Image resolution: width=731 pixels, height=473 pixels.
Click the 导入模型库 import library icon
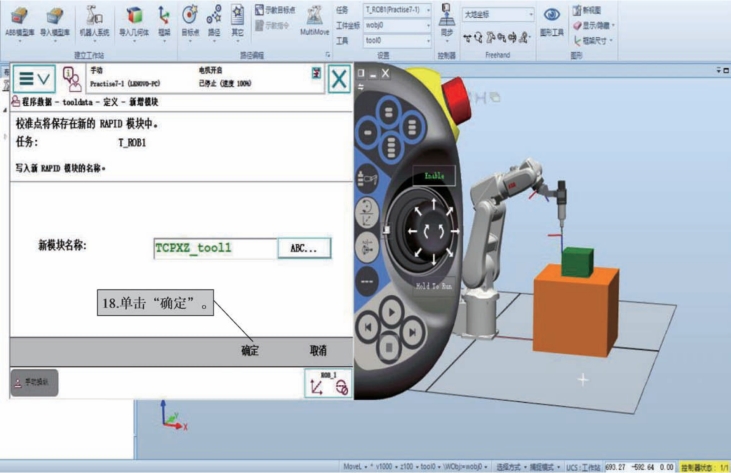55,22
